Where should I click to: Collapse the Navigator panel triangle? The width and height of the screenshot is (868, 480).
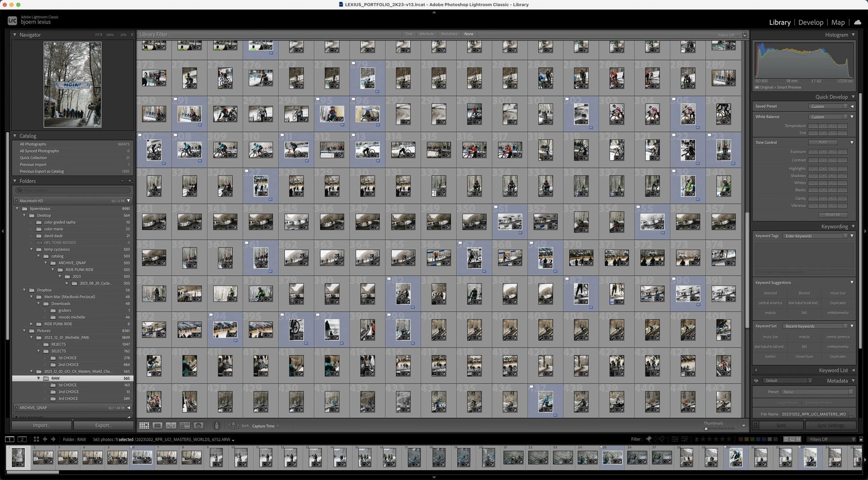click(15, 35)
